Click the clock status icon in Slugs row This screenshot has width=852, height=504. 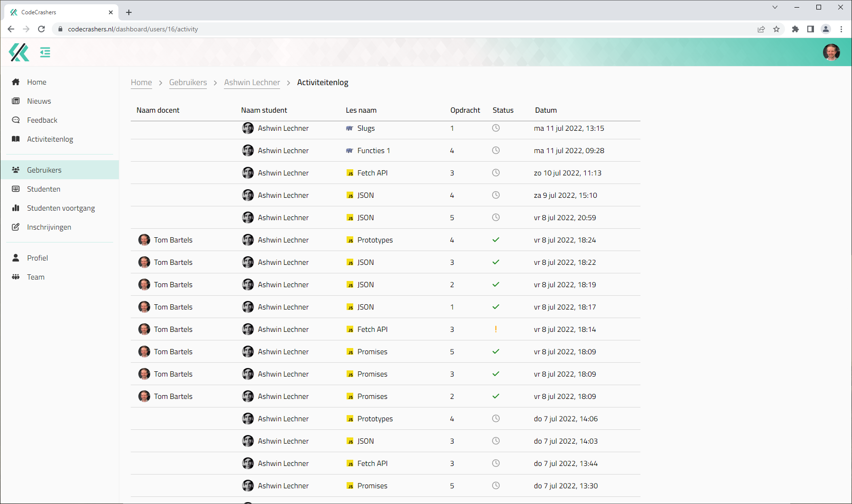[x=495, y=128]
